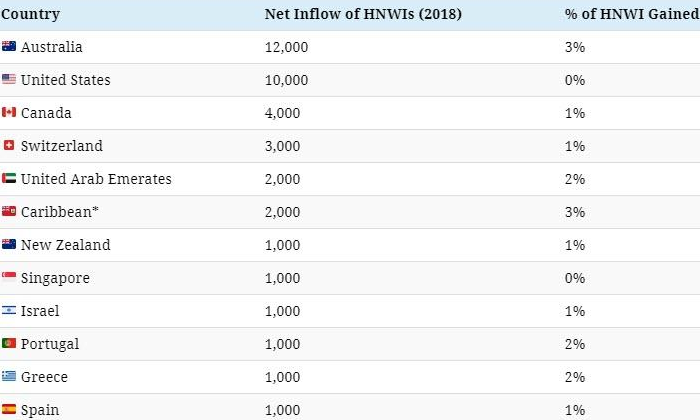Click the Portugal flag icon
The height and width of the screenshot is (420, 700).
click(9, 344)
